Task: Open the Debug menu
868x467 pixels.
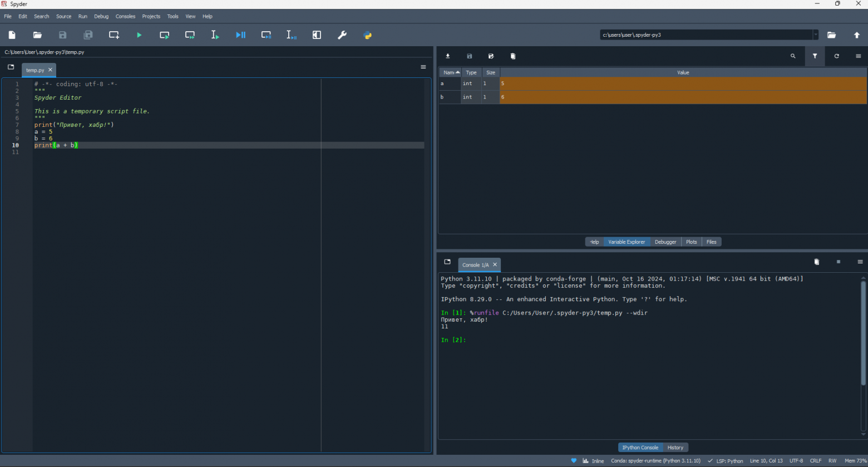Action: [101, 17]
